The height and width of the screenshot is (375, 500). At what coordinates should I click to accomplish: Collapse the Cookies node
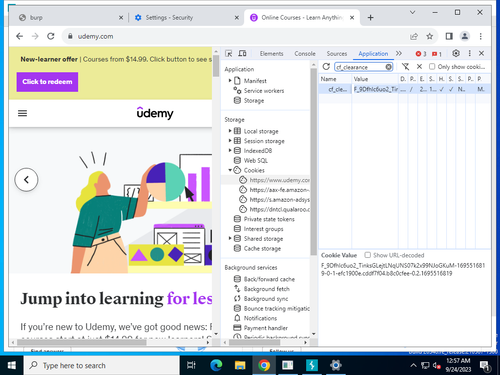coord(230,170)
